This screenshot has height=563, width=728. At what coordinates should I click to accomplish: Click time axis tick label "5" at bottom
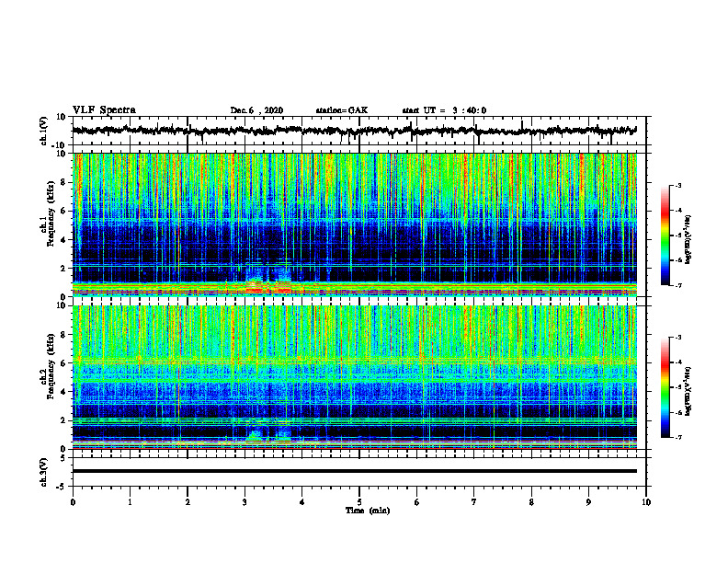tap(359, 502)
